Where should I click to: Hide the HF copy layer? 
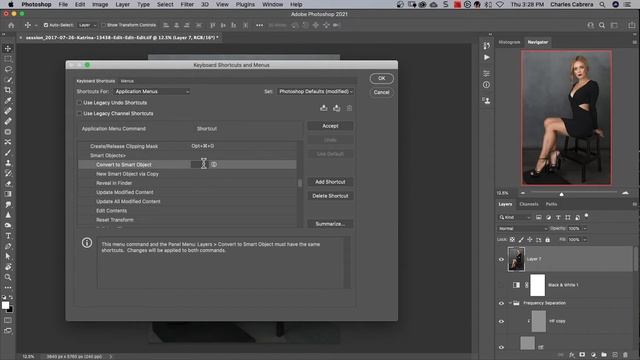coord(501,321)
